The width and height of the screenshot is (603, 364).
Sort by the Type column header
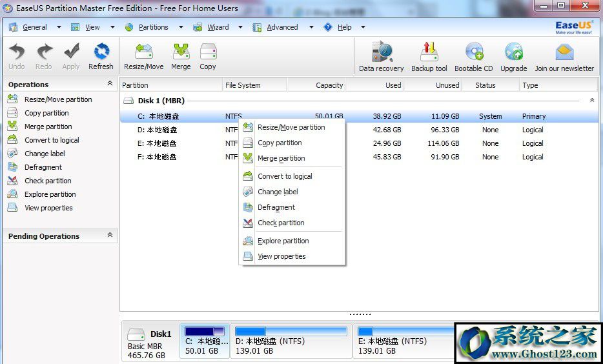click(558, 85)
